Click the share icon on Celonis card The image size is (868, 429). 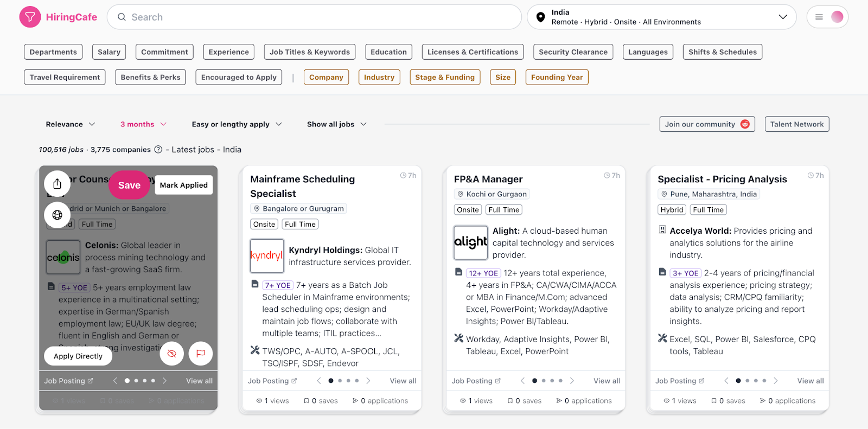click(x=57, y=184)
